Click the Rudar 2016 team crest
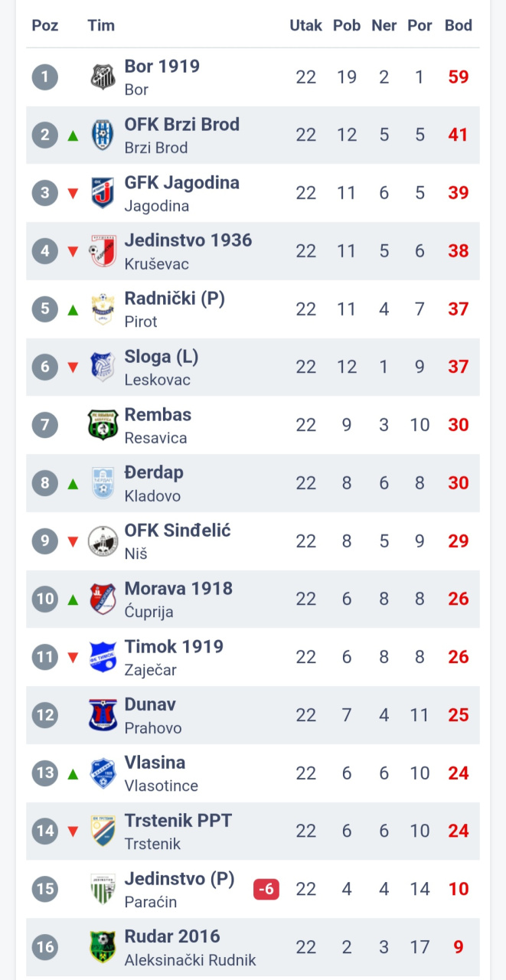 point(103,947)
